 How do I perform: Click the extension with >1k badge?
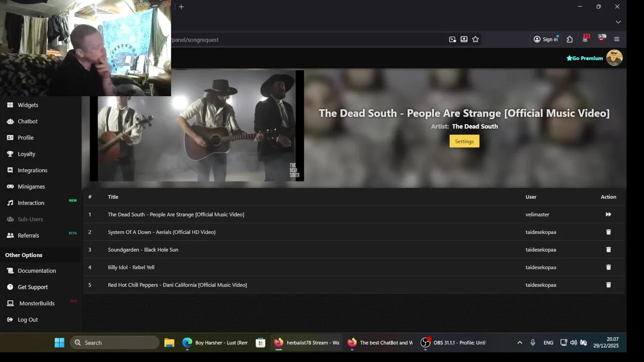tap(602, 39)
